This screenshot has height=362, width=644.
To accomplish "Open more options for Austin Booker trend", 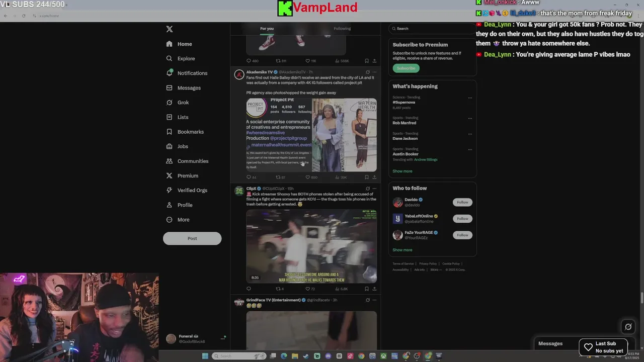I will click(470, 150).
